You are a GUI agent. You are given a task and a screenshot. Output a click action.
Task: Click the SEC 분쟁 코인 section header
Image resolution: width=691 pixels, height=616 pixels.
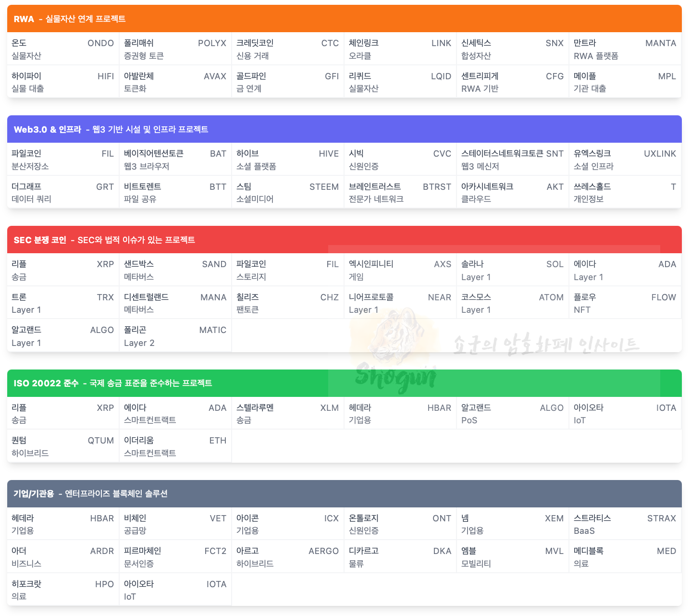click(345, 240)
